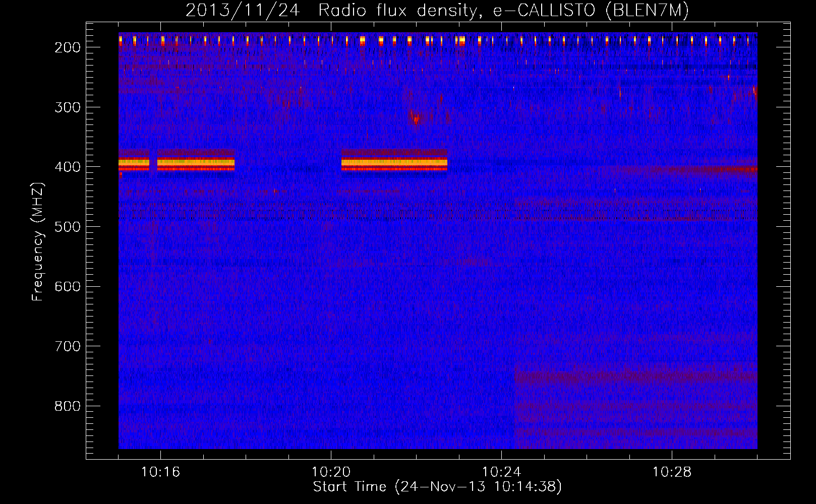816x504 pixels.
Task: Click the 300 frequency tick label
Action: coord(68,107)
